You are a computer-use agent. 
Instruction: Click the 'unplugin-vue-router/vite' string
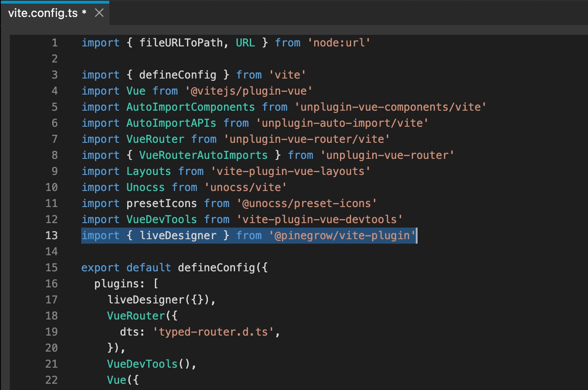[x=306, y=139]
